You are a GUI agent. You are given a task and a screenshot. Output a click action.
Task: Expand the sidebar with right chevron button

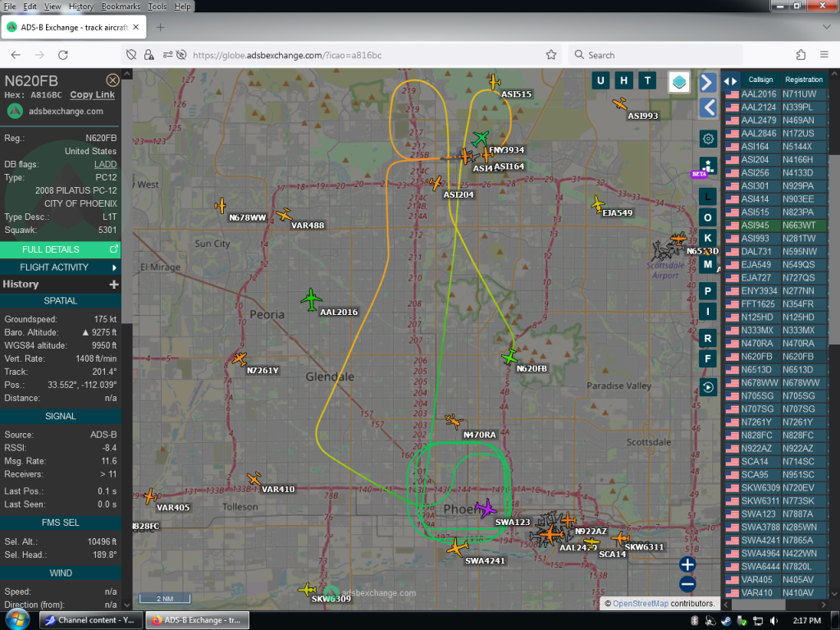[x=708, y=82]
